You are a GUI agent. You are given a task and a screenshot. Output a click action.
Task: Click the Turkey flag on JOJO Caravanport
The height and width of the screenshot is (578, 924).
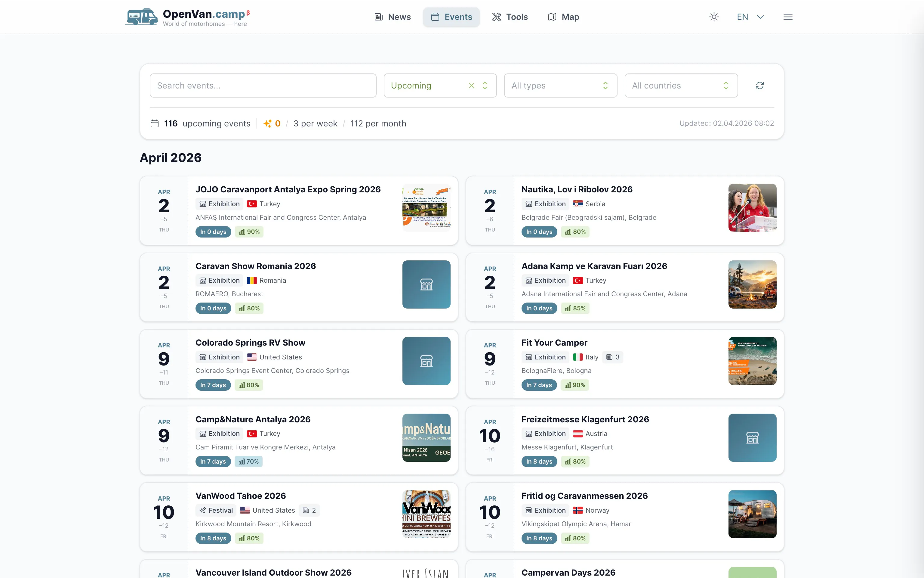(x=252, y=204)
